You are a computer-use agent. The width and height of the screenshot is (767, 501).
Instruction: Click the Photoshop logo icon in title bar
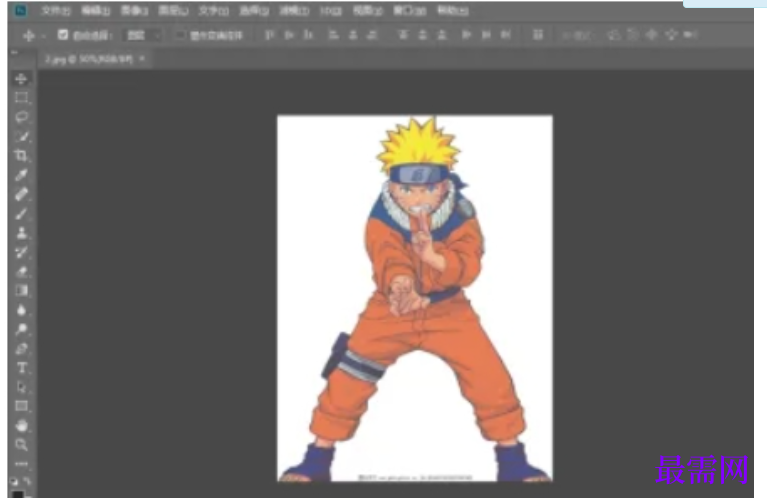[x=21, y=10]
